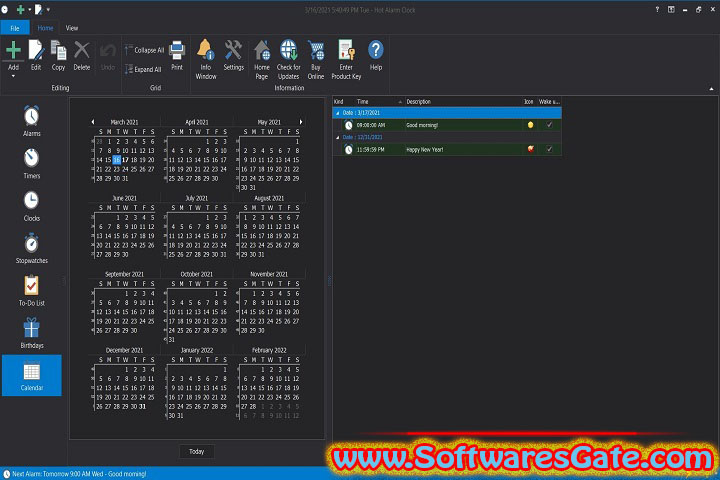Click the Icon column header
The width and height of the screenshot is (720, 480).
tap(529, 102)
